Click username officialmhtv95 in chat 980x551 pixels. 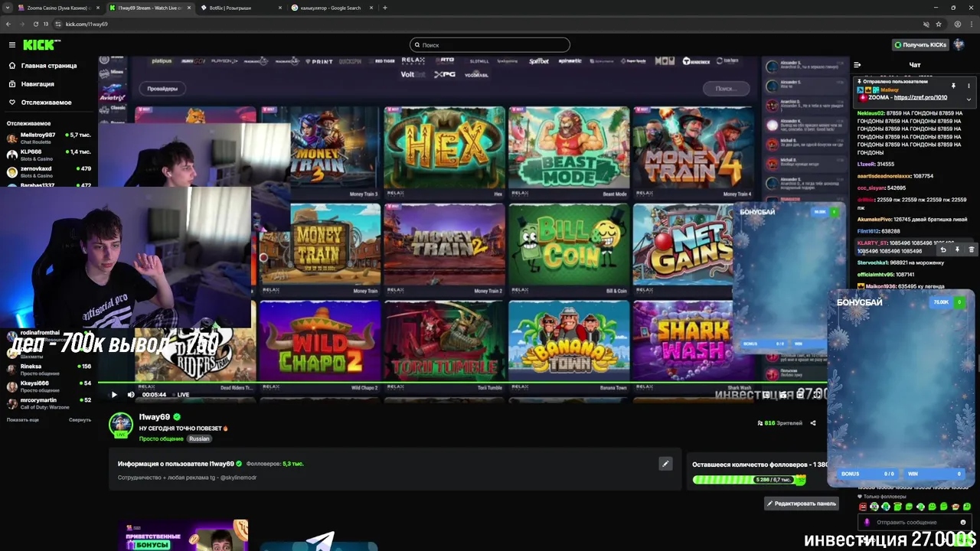(x=875, y=274)
